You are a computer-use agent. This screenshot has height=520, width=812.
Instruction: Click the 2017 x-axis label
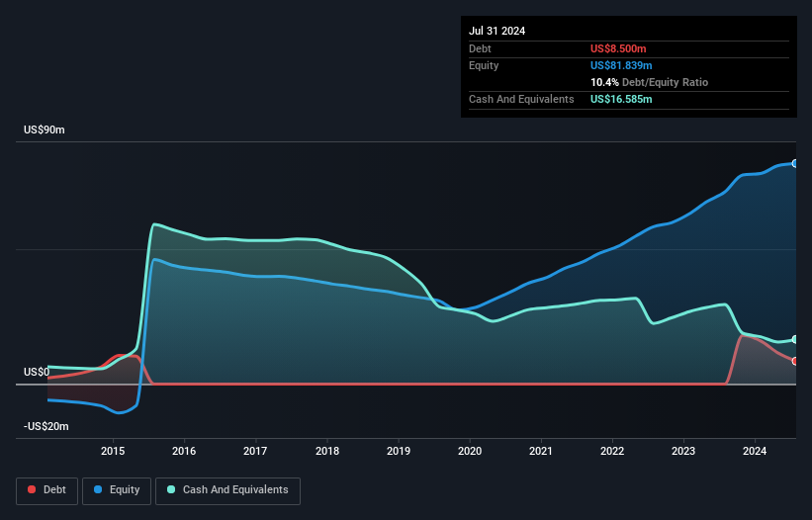tap(255, 451)
